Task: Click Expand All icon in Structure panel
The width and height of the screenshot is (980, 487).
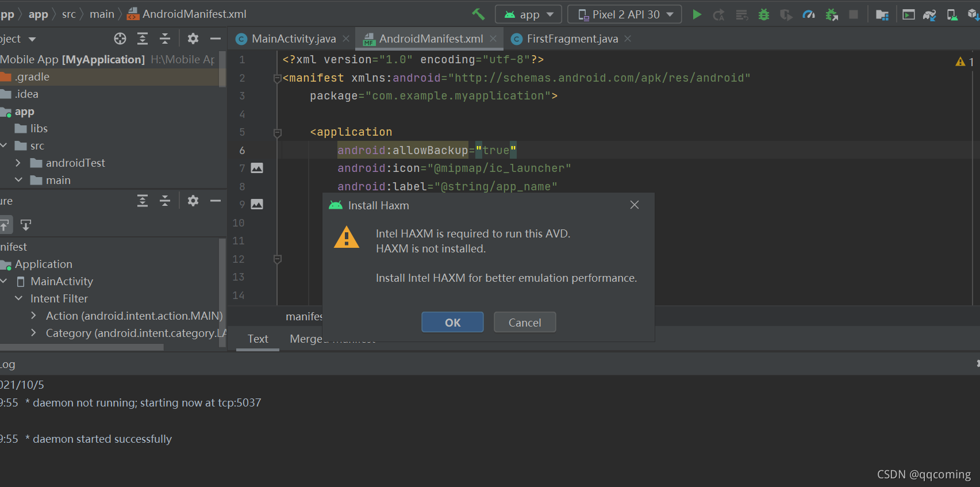Action: tap(143, 201)
